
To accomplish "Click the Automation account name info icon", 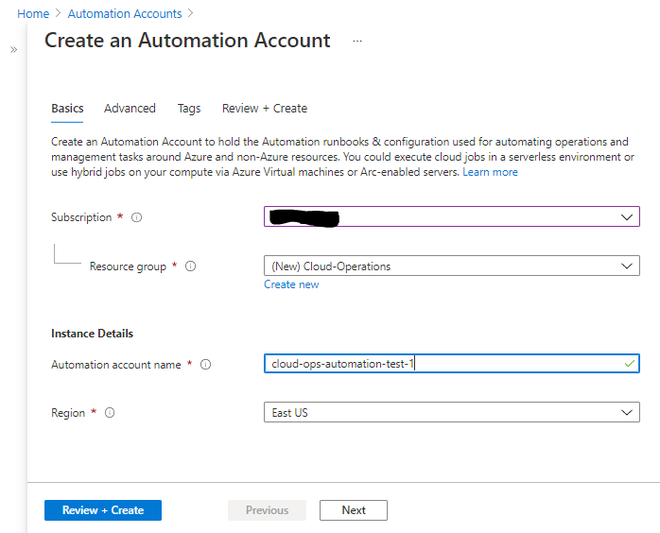I will (x=206, y=365).
